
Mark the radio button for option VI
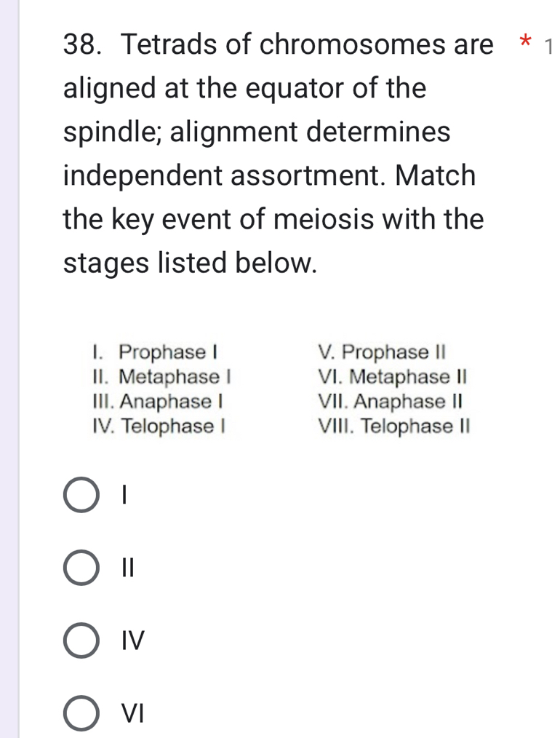click(x=81, y=713)
